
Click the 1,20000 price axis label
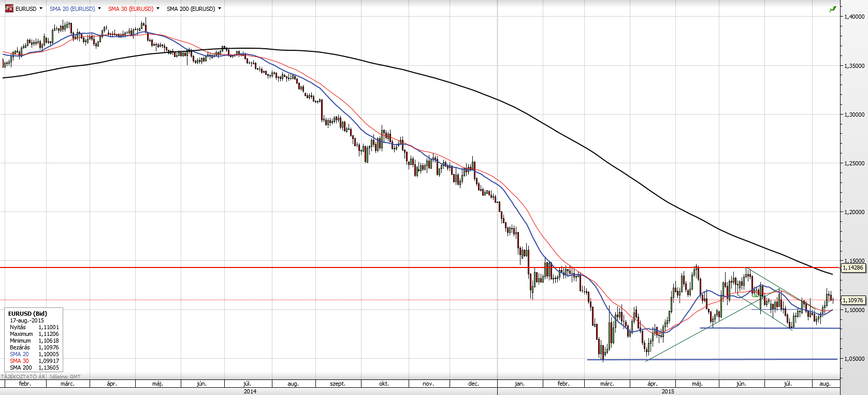[855, 212]
